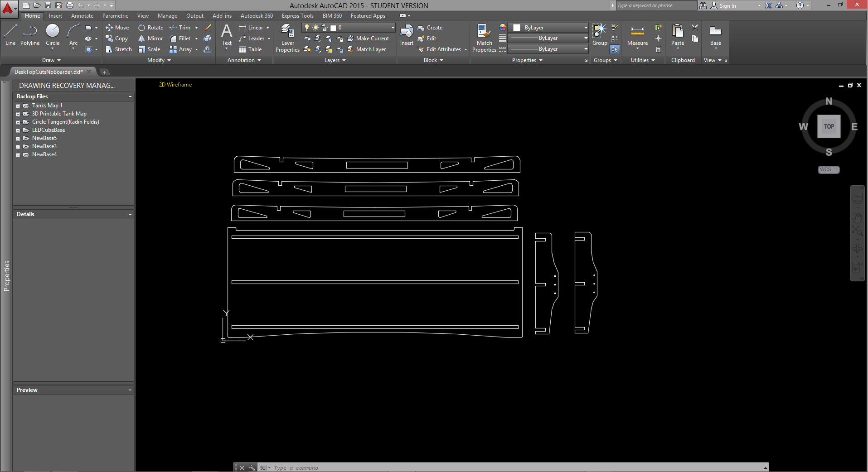Toggle the layer 0 freeze sun icon

[315, 28]
